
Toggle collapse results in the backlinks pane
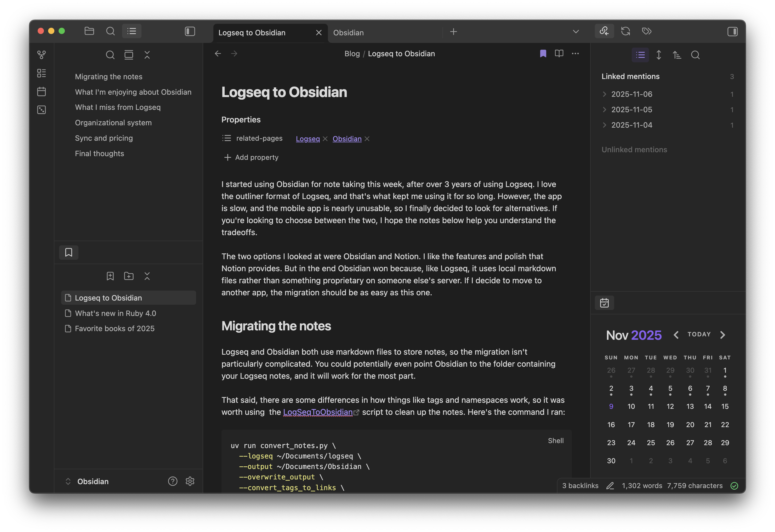coord(640,55)
